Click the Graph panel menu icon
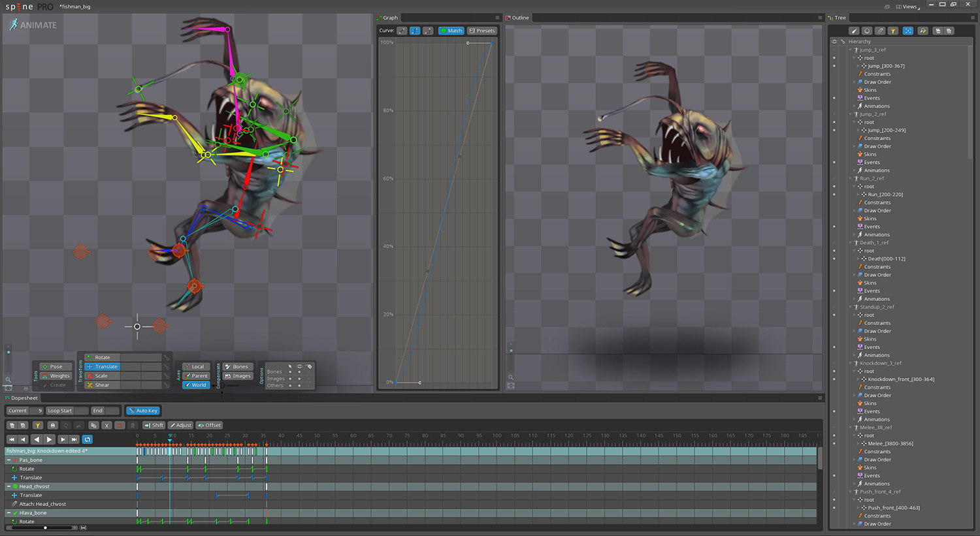Screen dimensions: 980x536 tap(497, 18)
